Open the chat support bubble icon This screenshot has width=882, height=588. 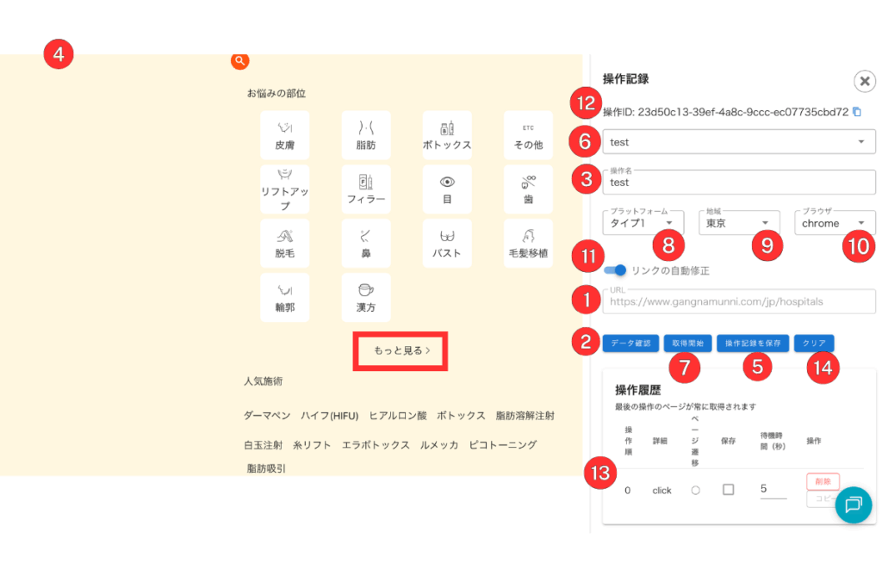tap(853, 505)
